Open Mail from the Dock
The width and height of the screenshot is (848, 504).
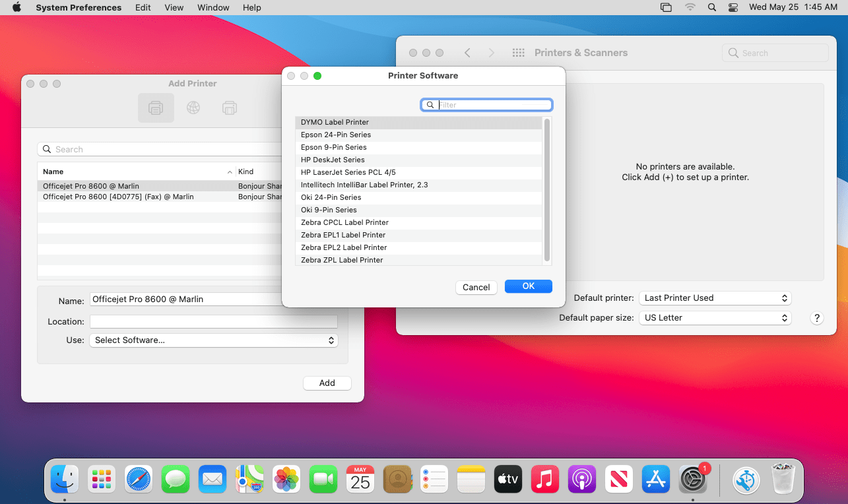212,479
